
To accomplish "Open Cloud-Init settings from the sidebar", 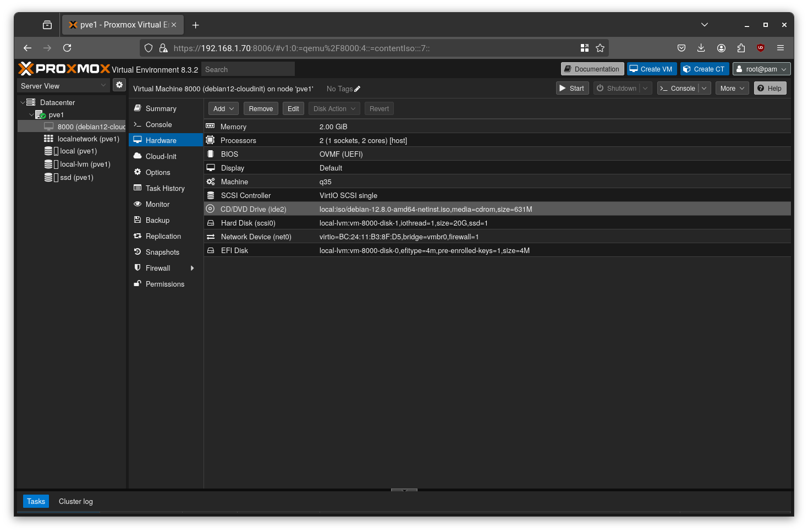I will [161, 156].
